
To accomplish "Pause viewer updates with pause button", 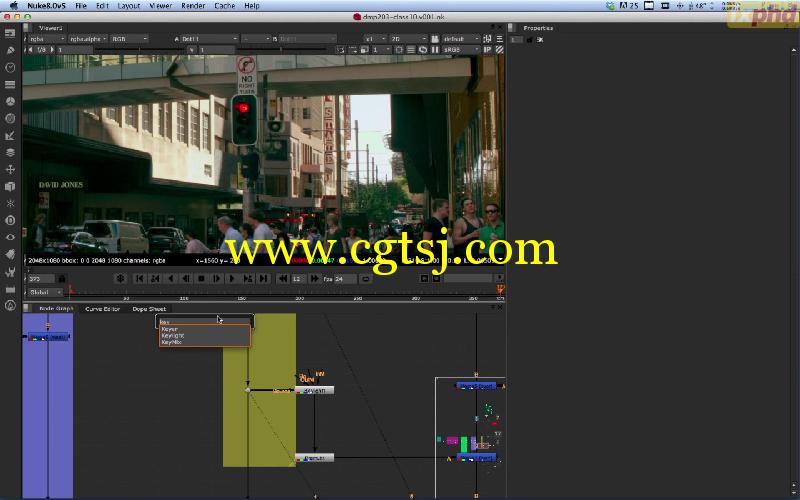I will pyautogui.click(x=435, y=50).
